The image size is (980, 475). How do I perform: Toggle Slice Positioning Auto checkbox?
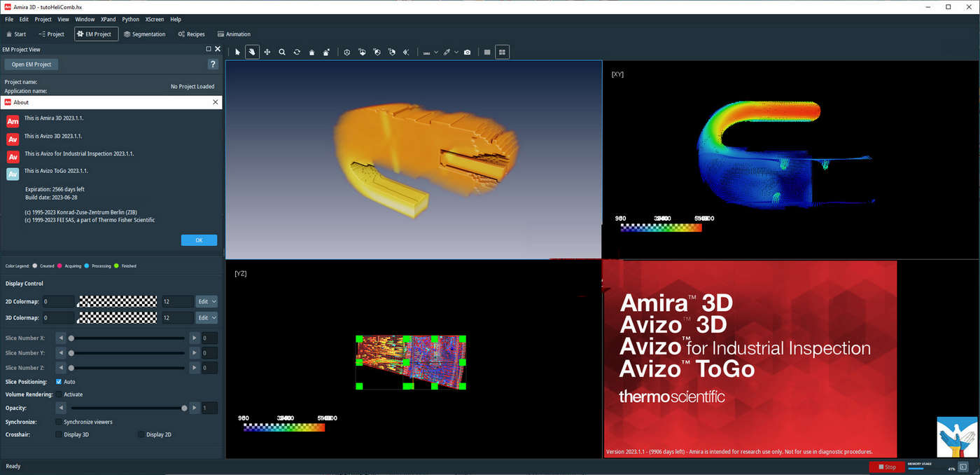[59, 382]
